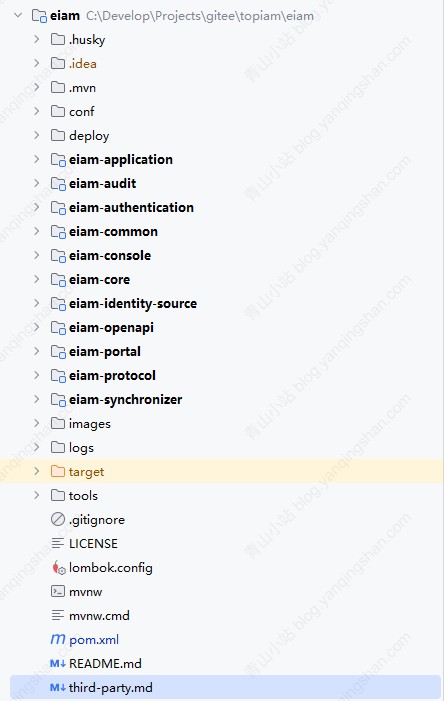The height and width of the screenshot is (701, 444).
Task: Expand the tools folder
Action: coord(37,495)
